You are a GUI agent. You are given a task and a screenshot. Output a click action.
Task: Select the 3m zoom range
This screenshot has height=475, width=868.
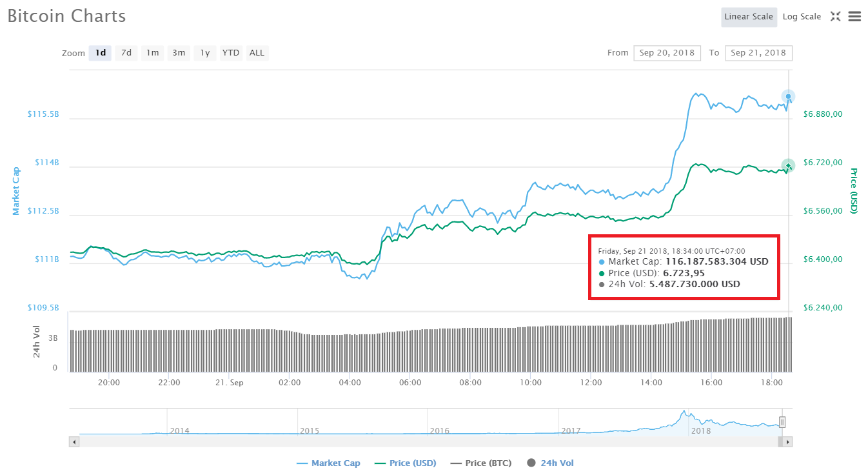(179, 53)
